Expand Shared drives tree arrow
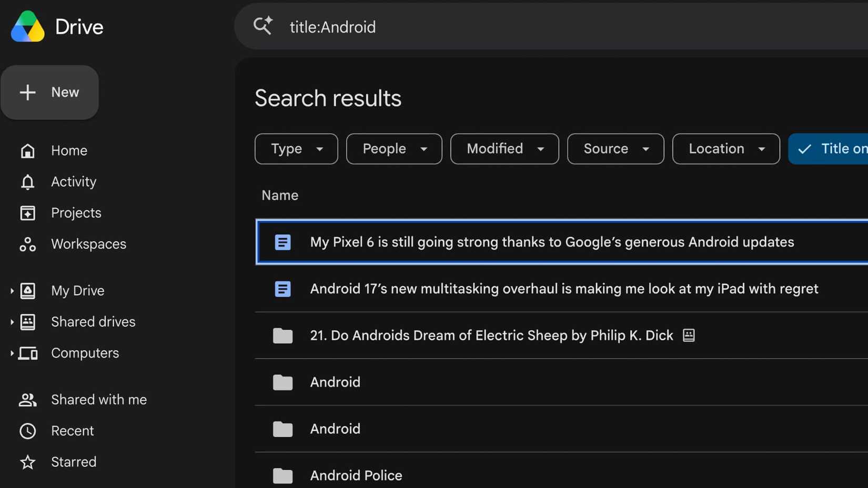 (12, 322)
